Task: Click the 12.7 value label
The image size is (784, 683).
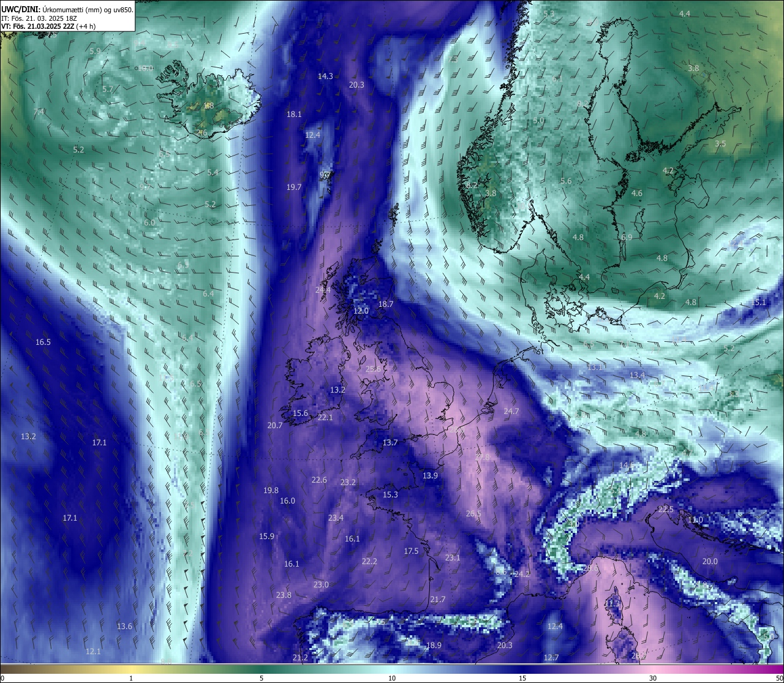Action: click(551, 658)
